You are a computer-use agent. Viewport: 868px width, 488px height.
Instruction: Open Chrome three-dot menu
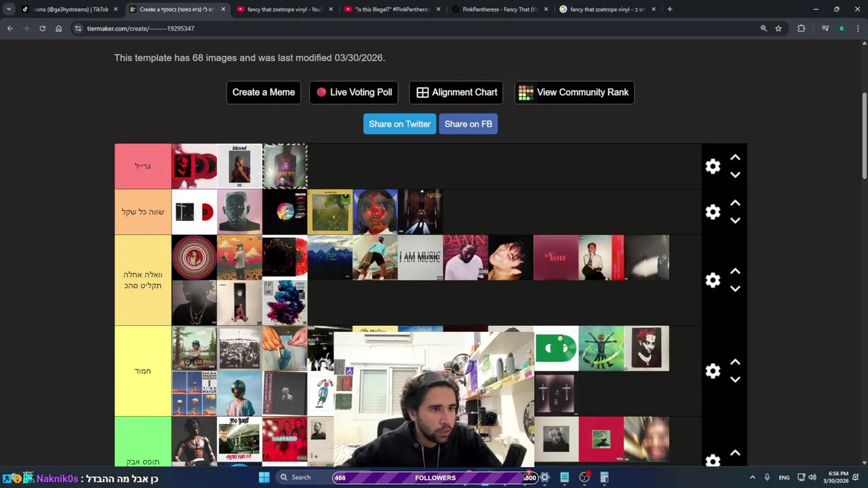(x=858, y=28)
